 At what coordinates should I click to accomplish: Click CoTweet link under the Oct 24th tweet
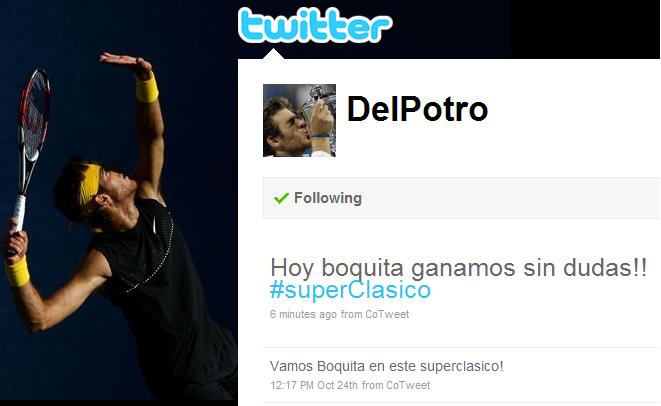408,385
